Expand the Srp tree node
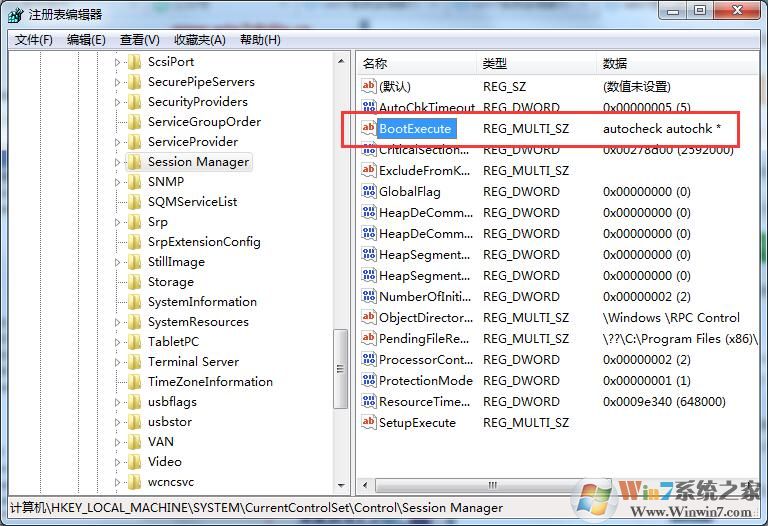Viewport: 768px width, 526px height. click(117, 222)
